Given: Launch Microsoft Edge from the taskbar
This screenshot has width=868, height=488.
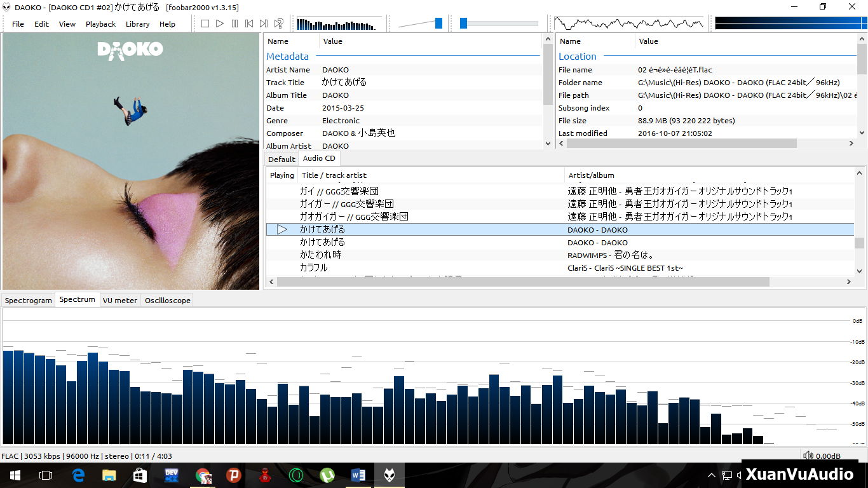Looking at the screenshot, I should (79, 475).
